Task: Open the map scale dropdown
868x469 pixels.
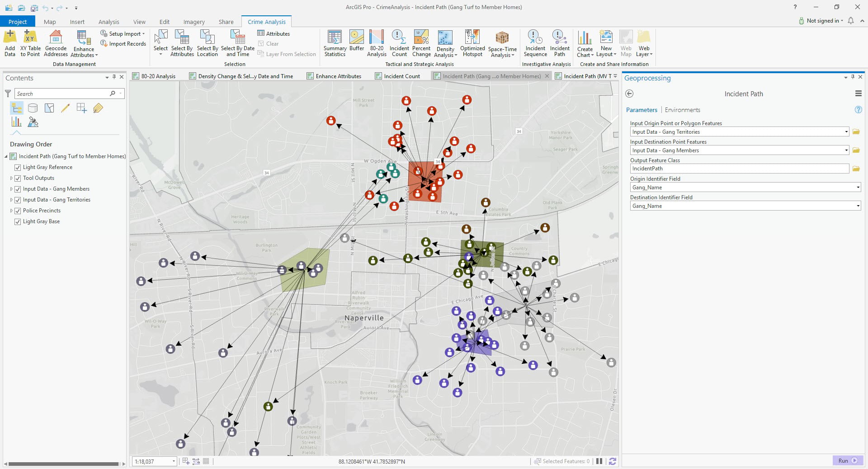Action: [x=173, y=461]
